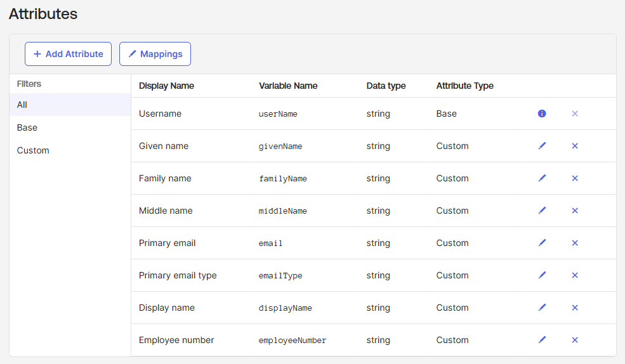
Task: Click the Data type column header
Action: pos(386,86)
